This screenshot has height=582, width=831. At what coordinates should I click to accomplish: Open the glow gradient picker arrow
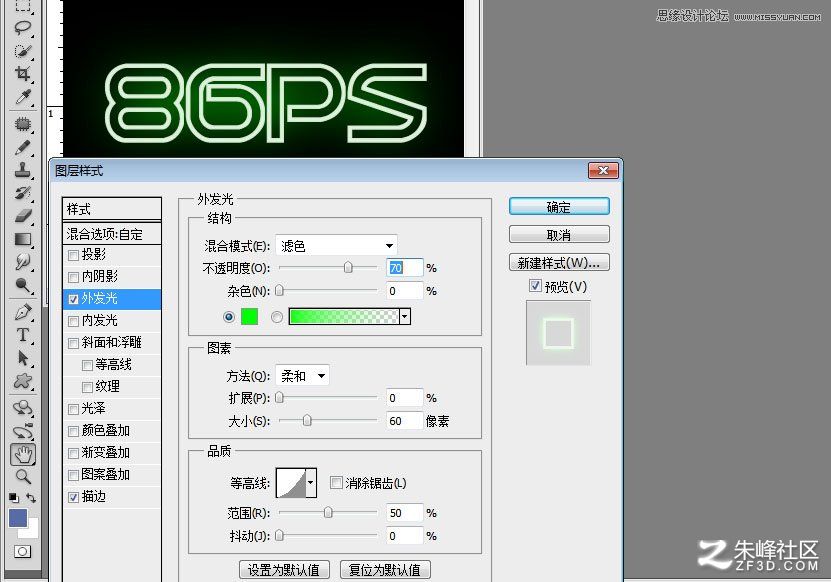click(405, 316)
